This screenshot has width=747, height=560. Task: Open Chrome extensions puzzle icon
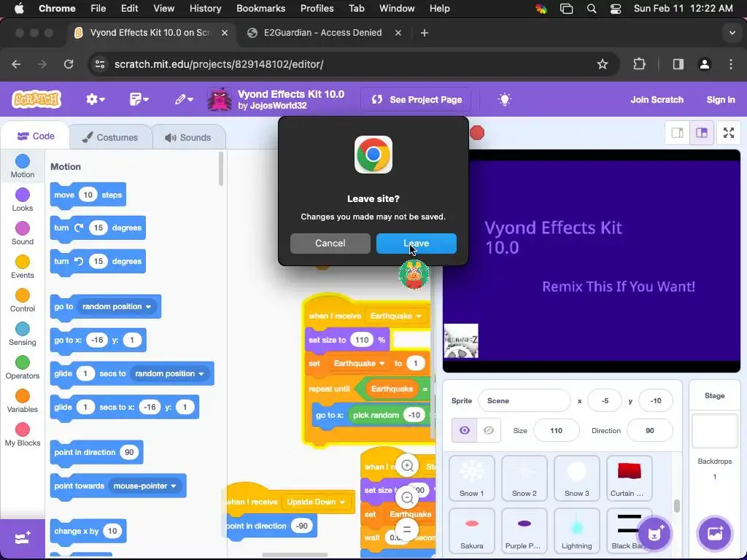point(639,64)
